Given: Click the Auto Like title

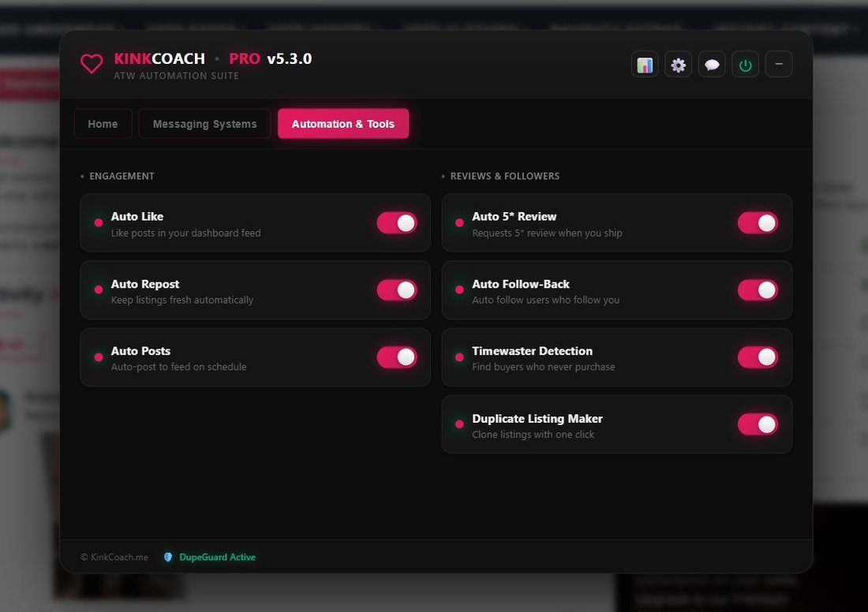Looking at the screenshot, I should click(137, 216).
